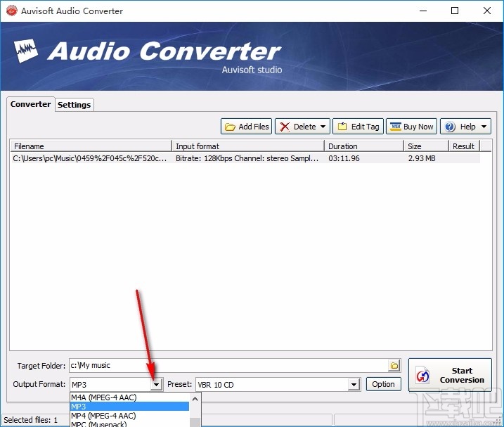Viewport: 504px width, 427px height.
Task: Click the Size column header
Action: pos(426,146)
